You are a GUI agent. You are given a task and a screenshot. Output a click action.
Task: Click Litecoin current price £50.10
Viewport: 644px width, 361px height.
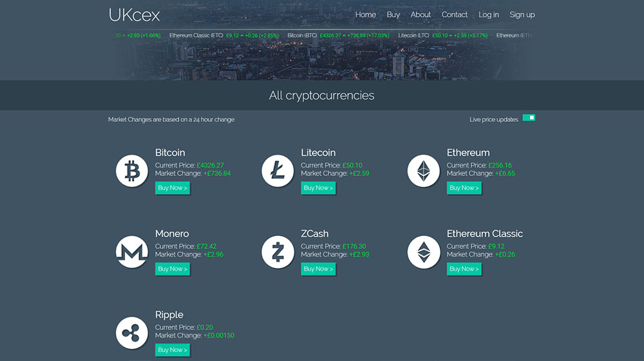click(x=352, y=165)
